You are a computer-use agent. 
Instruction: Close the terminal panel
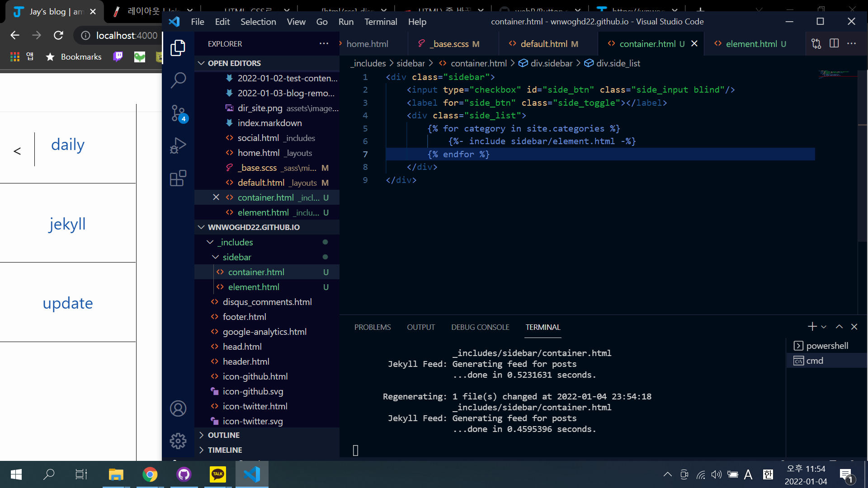tap(854, 327)
